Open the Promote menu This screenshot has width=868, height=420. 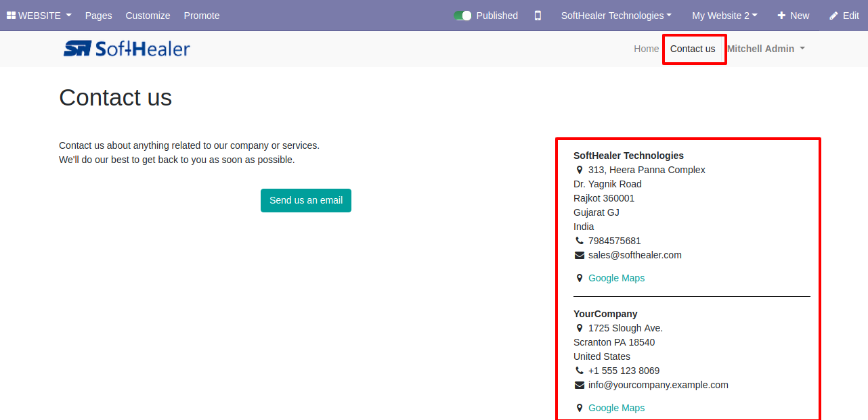click(x=202, y=16)
